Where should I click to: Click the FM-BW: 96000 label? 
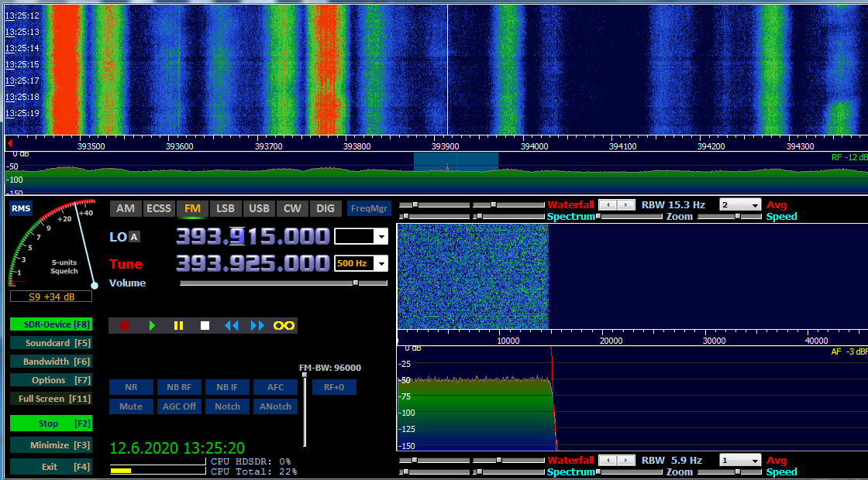330,368
